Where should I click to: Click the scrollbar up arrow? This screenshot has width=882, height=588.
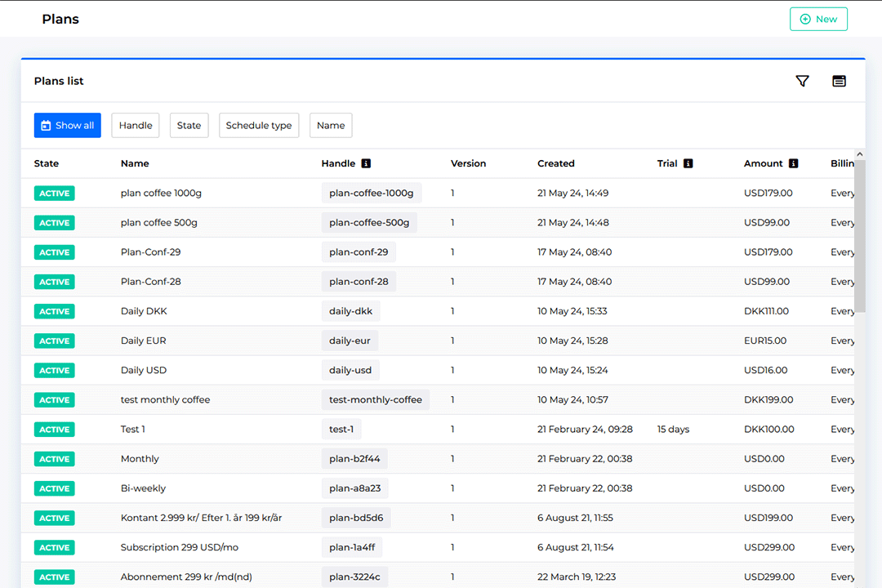tap(859, 154)
